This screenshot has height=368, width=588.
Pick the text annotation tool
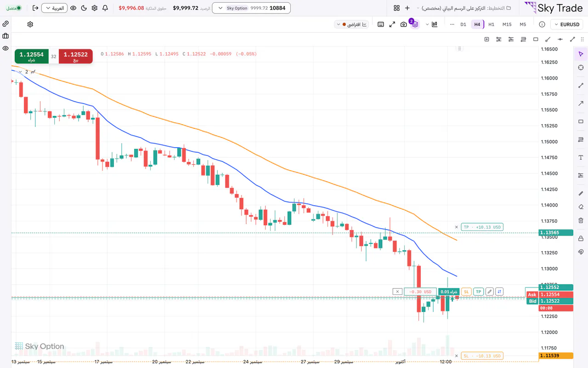[581, 157]
